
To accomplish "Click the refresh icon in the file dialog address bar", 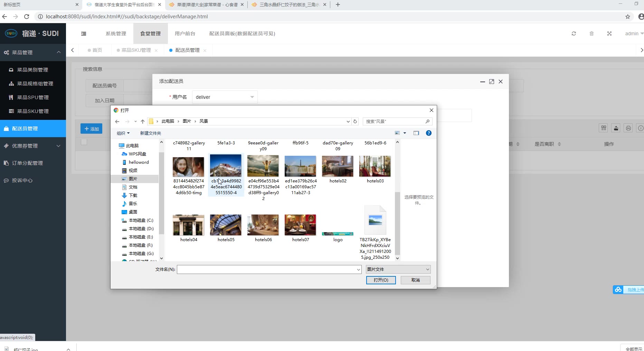I will pyautogui.click(x=355, y=121).
